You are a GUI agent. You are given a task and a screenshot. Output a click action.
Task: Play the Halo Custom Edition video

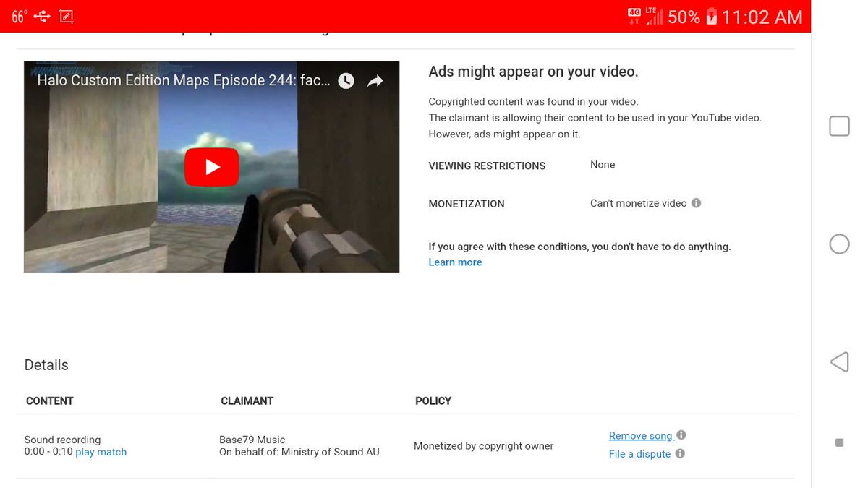point(211,167)
